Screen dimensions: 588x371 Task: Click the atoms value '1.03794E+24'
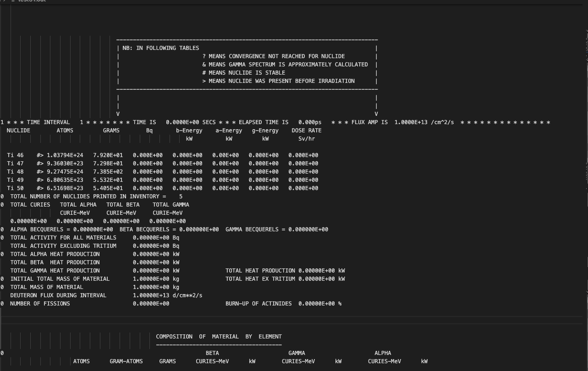pos(65,155)
